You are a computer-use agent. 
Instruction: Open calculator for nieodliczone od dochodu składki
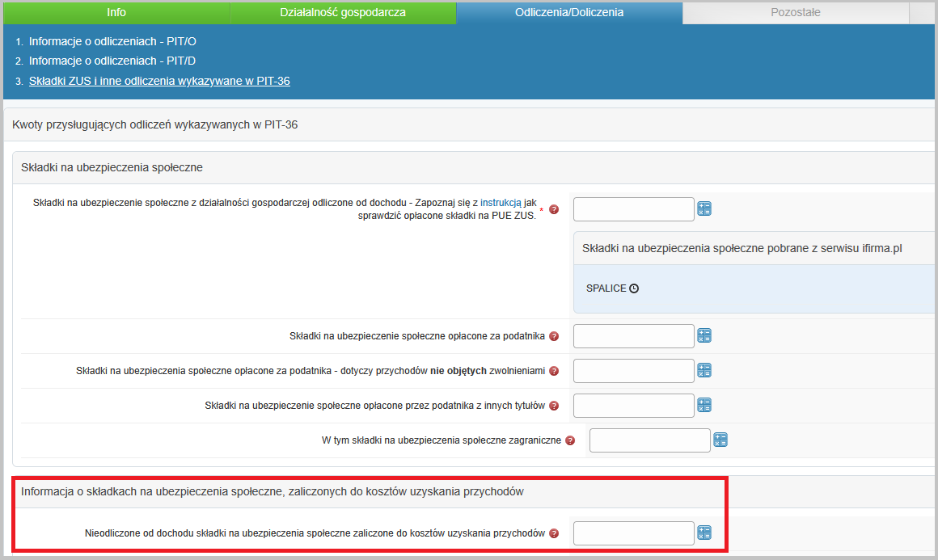[703, 533]
